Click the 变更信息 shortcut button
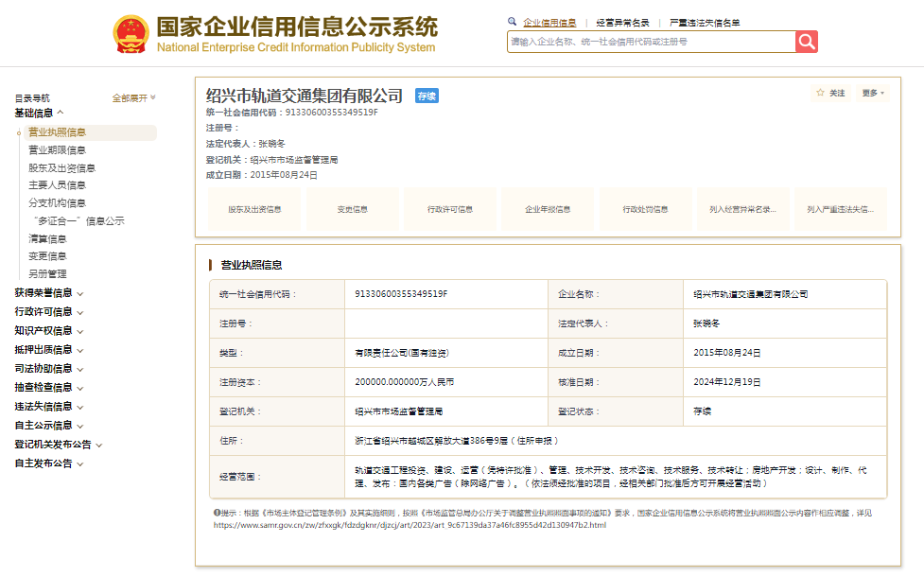 tap(352, 209)
